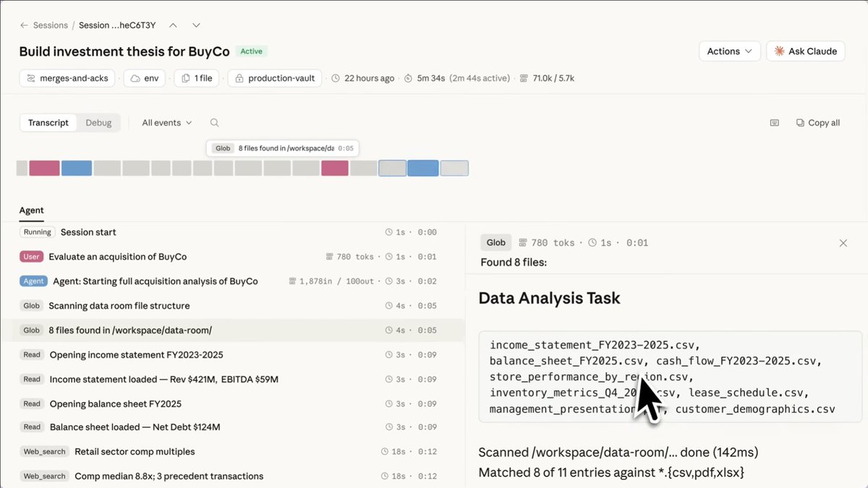The height and width of the screenshot is (488, 868).
Task: Switch to the Debug tab
Action: (x=98, y=123)
